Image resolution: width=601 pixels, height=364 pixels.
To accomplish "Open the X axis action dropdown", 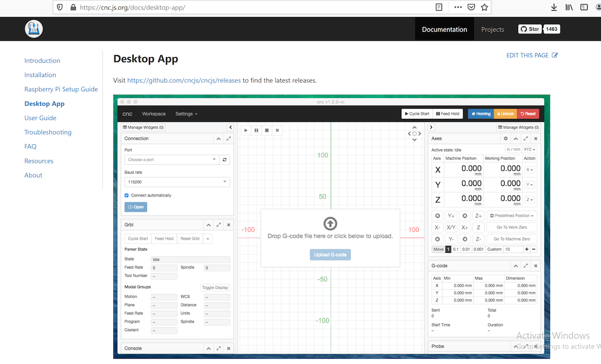I will click(529, 170).
